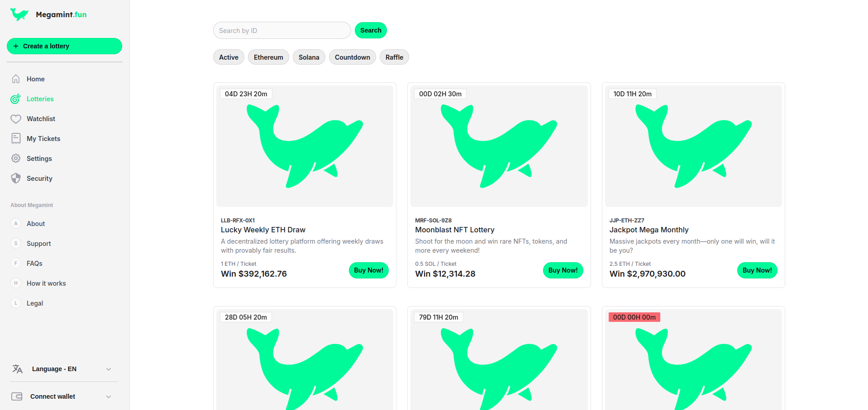Click the My Tickets ticket icon
Viewport: 868px width, 410px height.
(16, 139)
